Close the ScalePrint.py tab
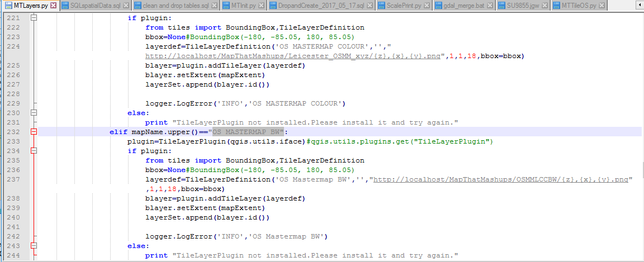 click(x=427, y=6)
